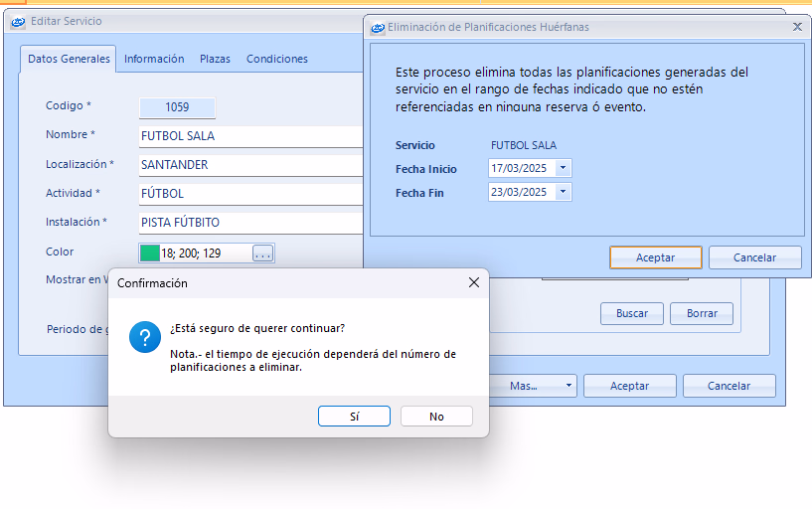
Task: Switch to the Información tab
Action: point(154,59)
